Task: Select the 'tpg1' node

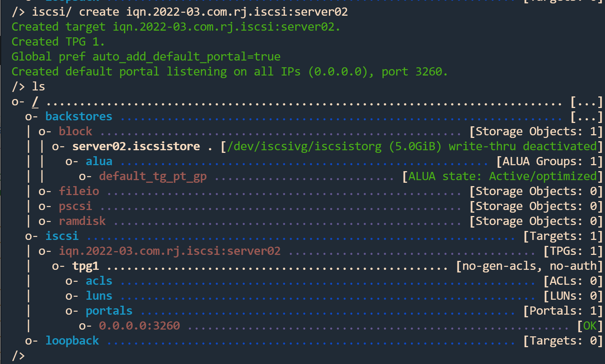Action: click(86, 266)
